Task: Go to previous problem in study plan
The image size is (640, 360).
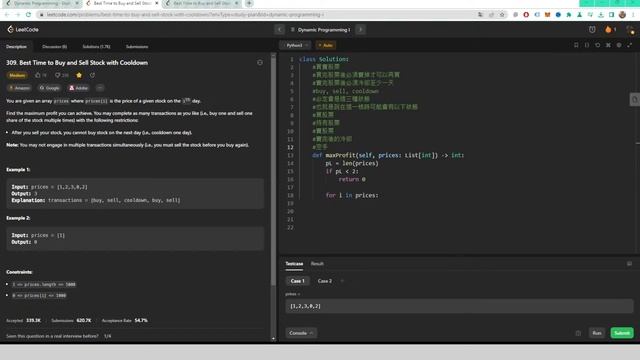Action: pyautogui.click(x=280, y=29)
